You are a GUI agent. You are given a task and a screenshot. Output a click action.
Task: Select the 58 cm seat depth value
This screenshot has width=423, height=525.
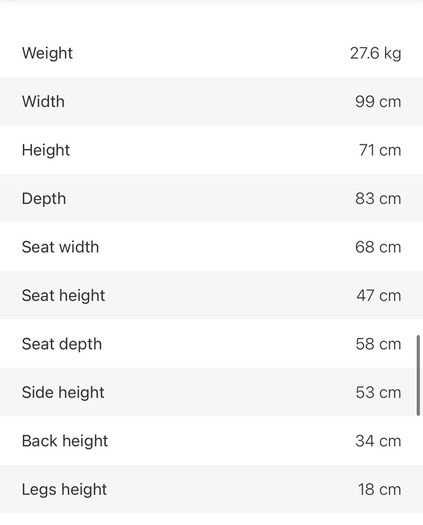pyautogui.click(x=378, y=344)
